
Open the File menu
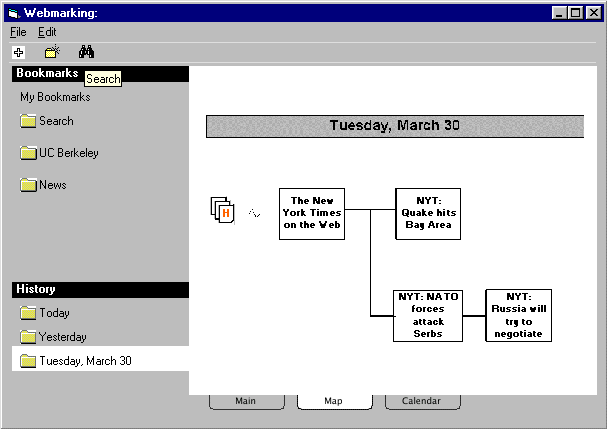pos(18,32)
